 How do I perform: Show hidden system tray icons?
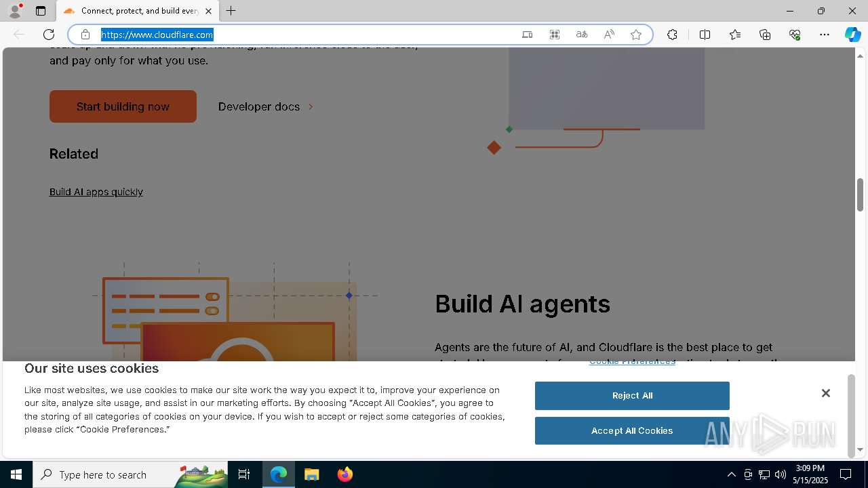(731, 474)
